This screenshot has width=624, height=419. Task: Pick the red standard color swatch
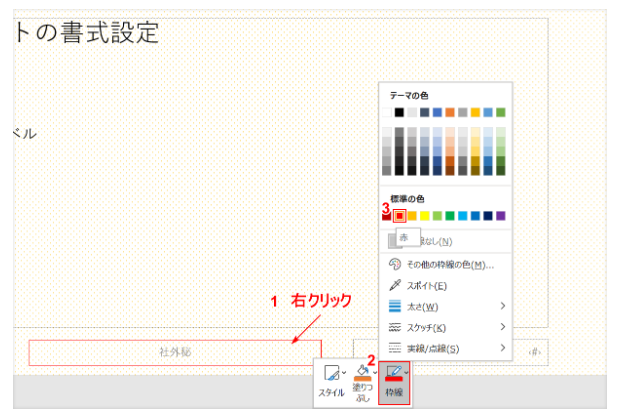399,215
